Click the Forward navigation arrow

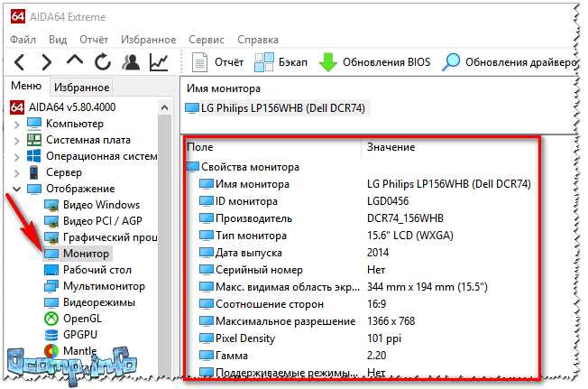47,62
